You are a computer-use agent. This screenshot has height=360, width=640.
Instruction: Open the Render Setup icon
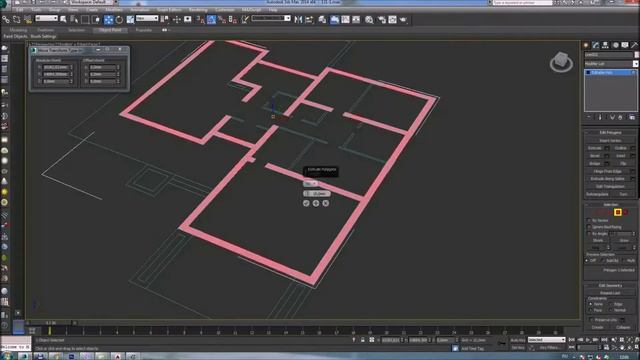coord(382,19)
